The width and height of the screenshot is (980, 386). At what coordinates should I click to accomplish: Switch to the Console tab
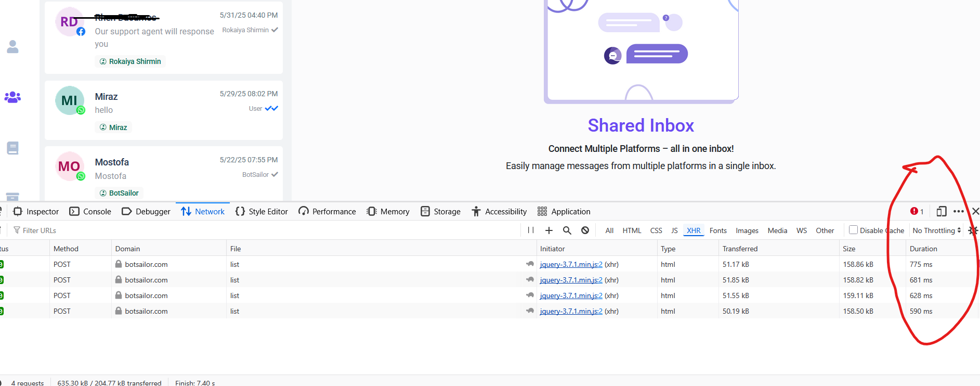coord(90,211)
